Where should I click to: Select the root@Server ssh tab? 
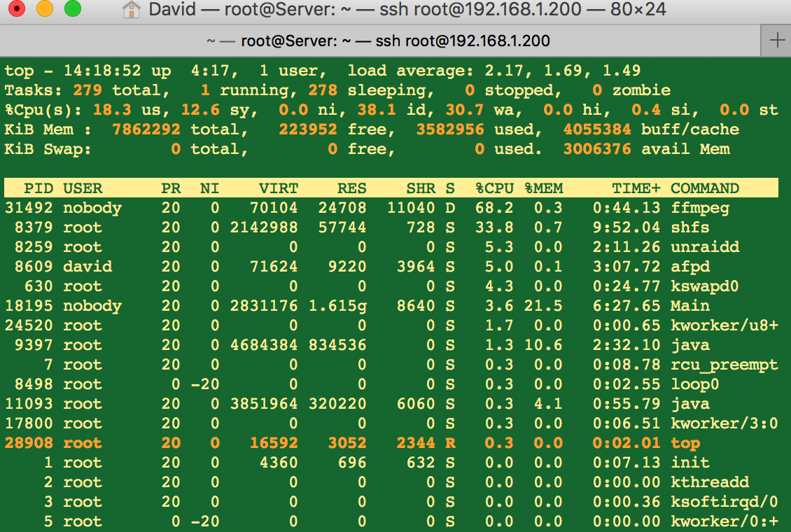[378, 41]
